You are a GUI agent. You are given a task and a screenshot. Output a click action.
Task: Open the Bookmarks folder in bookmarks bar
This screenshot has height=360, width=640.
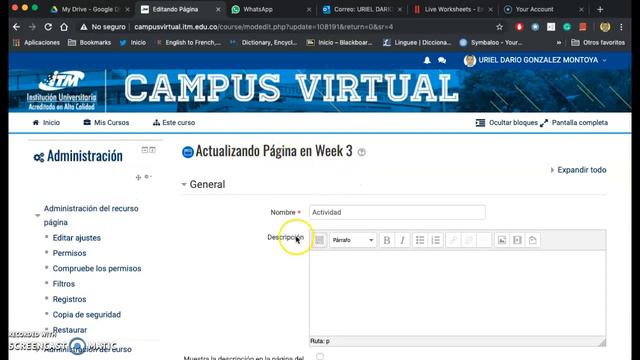89,42
